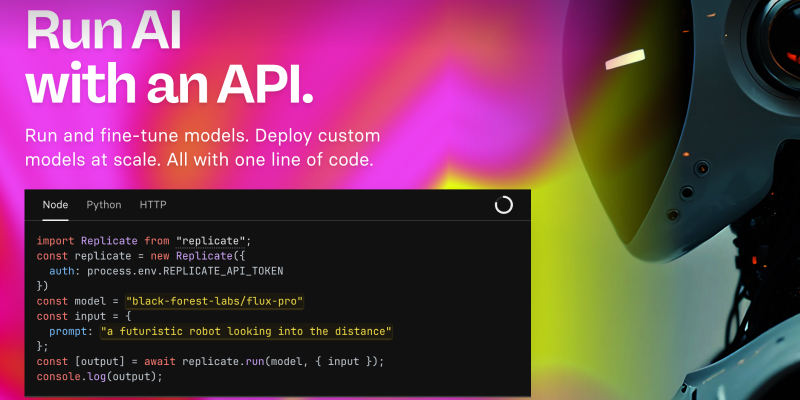Click the "Run and fine-tune models" subtitle text
The image size is (800, 400).
pyautogui.click(x=203, y=148)
